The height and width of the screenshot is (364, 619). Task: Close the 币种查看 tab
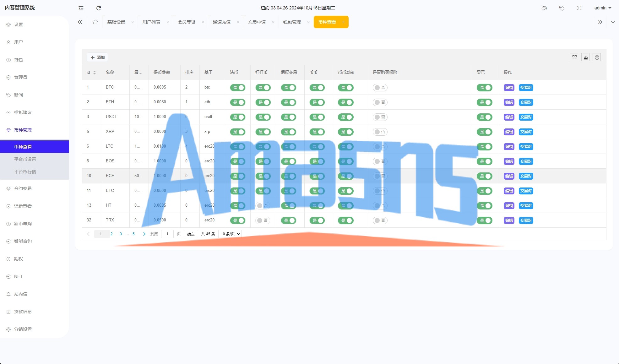(343, 22)
